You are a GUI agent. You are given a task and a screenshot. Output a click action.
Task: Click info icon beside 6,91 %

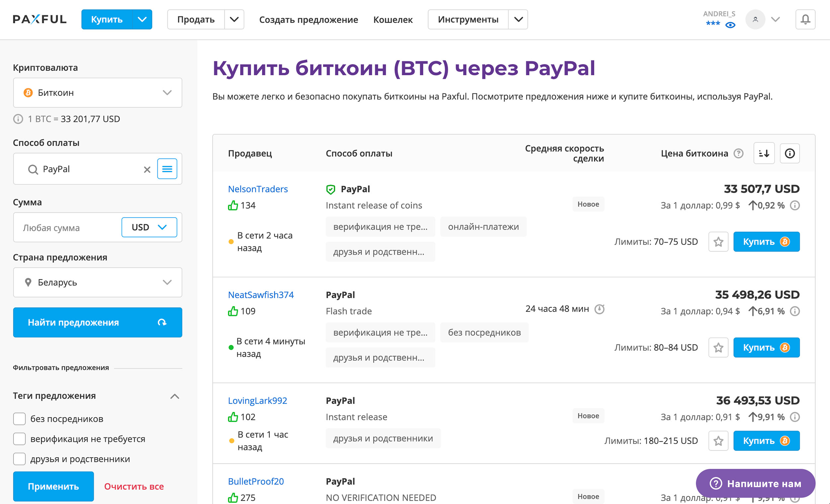794,311
